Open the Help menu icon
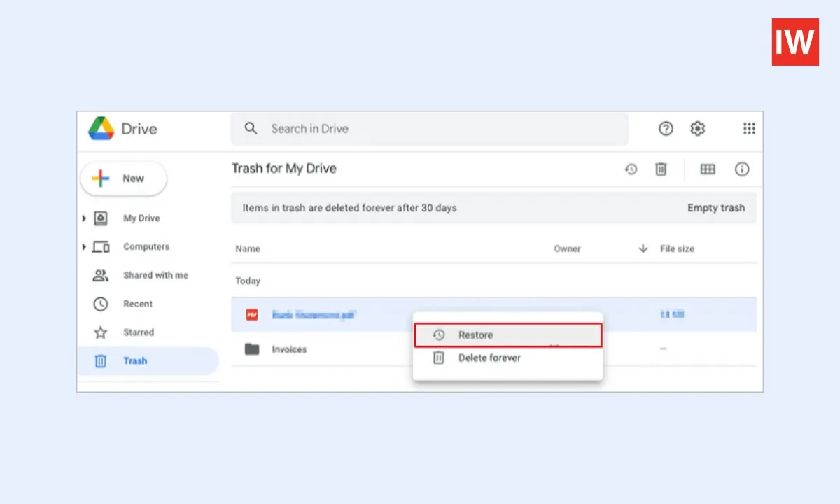 click(665, 128)
